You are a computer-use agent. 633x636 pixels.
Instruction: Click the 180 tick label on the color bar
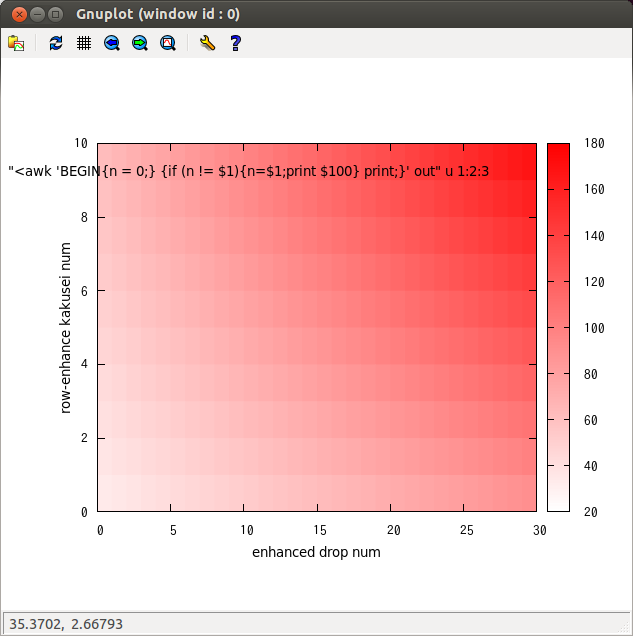[x=593, y=144]
